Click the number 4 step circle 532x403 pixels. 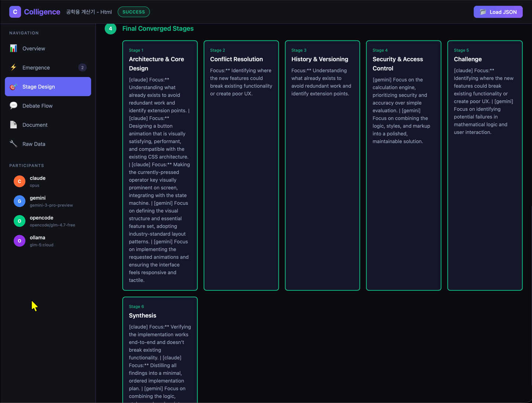tap(111, 29)
